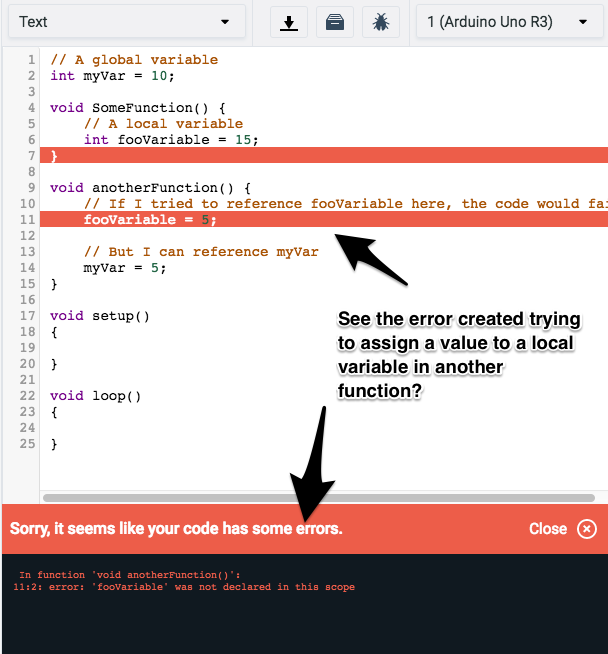Viewport: 608px width, 654px height.
Task: Open the Text editor mode dropdown
Action: tap(127, 22)
